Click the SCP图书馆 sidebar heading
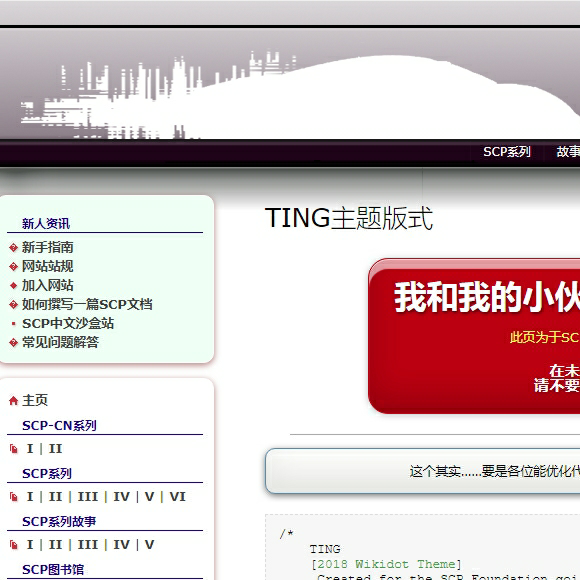Viewport: 580px width, 580px height. point(53,570)
